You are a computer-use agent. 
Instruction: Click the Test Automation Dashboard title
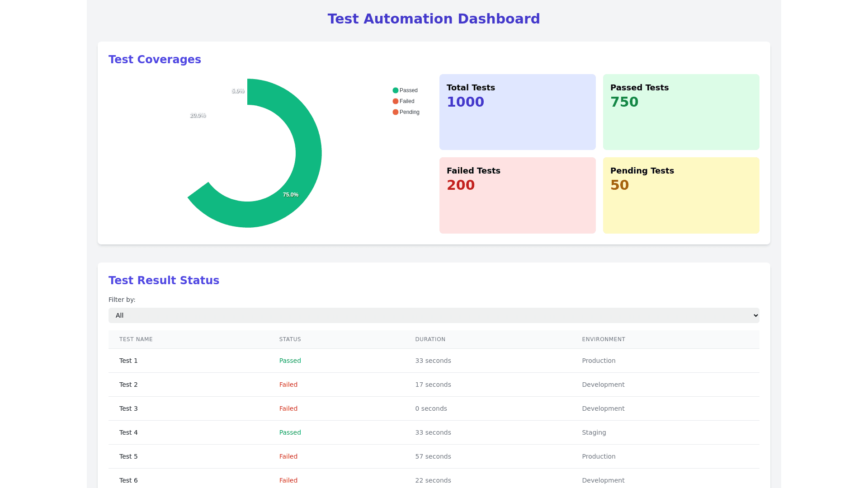pyautogui.click(x=434, y=19)
